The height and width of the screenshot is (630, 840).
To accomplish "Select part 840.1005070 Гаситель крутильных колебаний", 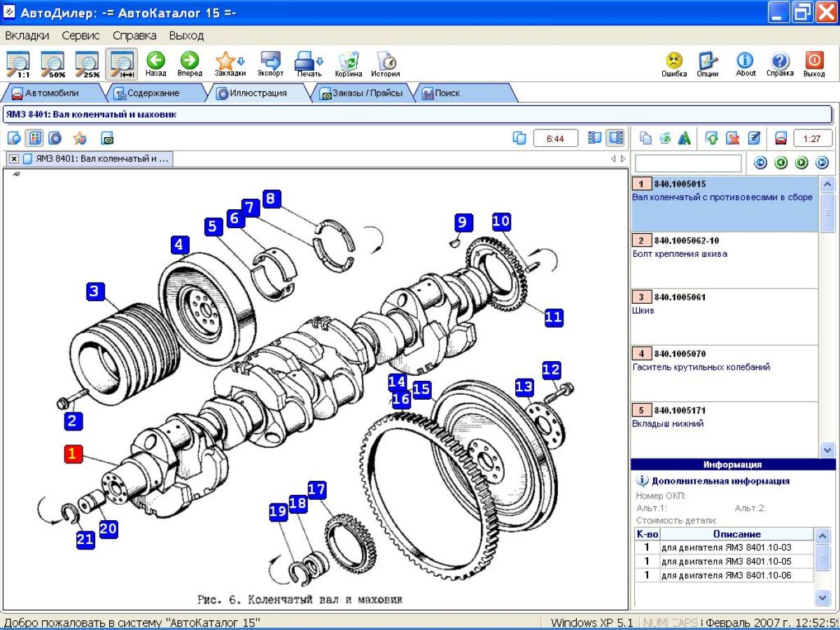I will (724, 374).
